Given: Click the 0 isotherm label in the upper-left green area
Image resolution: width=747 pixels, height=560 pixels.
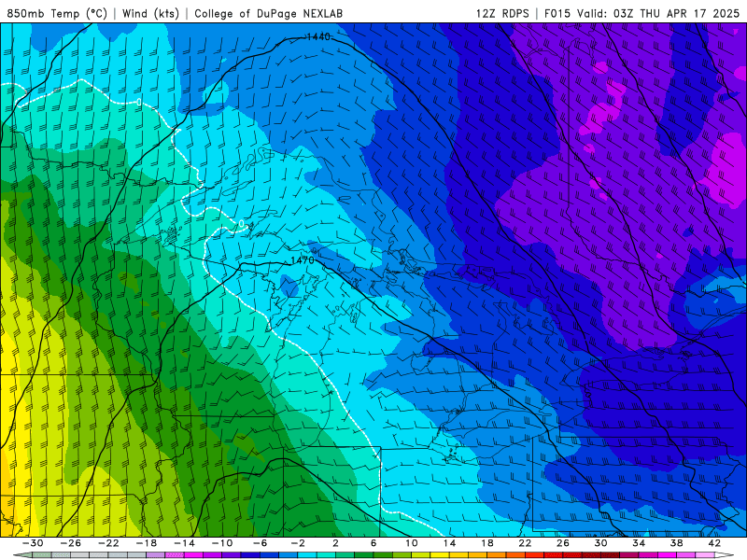Looking at the screenshot, I should click(x=138, y=102).
